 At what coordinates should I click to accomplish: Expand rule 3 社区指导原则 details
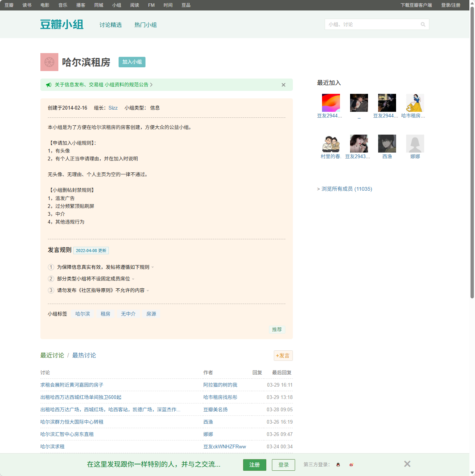click(x=148, y=290)
